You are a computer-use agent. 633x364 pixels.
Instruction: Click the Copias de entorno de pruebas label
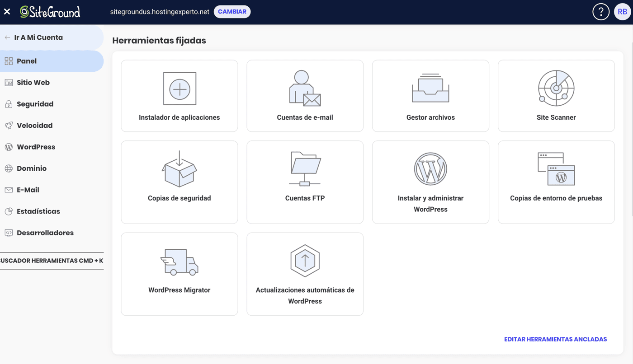[556, 198]
